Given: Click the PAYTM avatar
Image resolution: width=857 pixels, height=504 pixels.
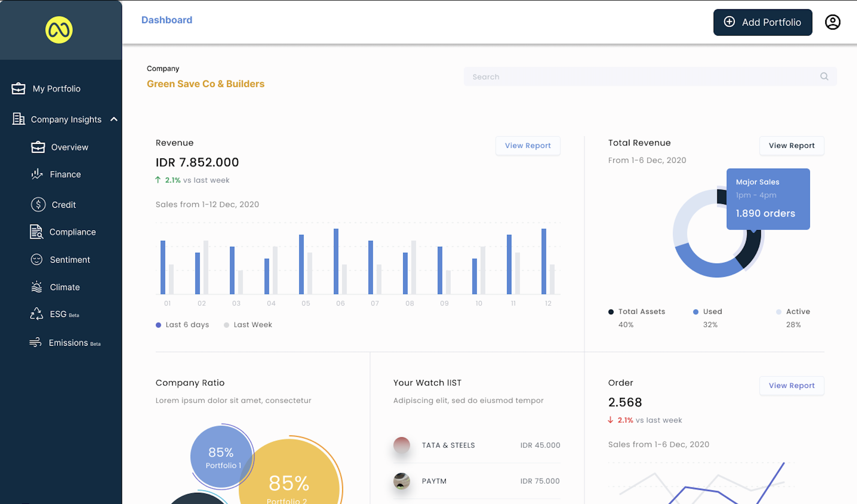Looking at the screenshot, I should 401,481.
